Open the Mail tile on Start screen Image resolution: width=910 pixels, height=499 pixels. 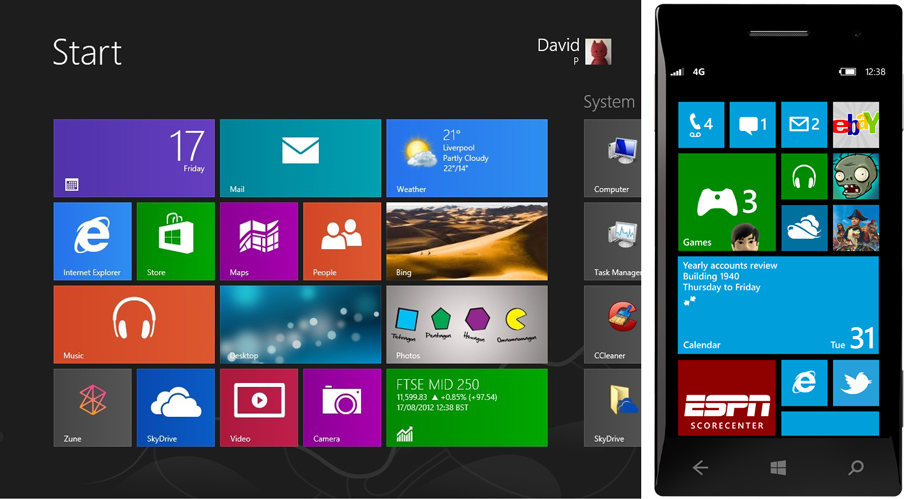[x=301, y=158]
